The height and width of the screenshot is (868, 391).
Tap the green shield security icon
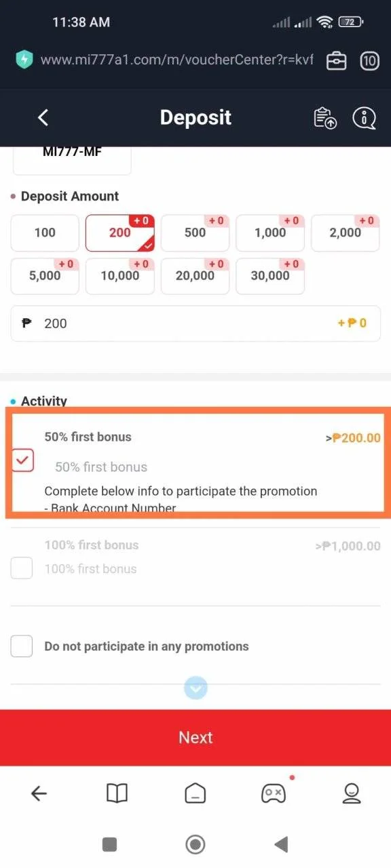[x=24, y=60]
